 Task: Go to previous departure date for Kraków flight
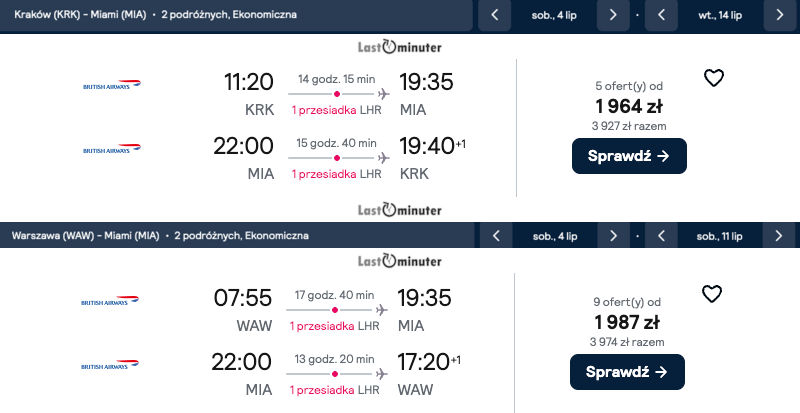pos(494,16)
